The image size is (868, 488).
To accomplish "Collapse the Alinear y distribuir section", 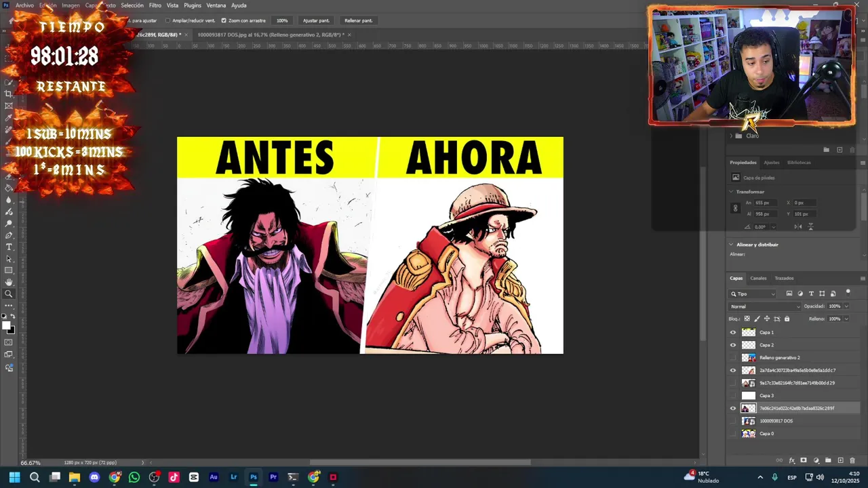I will point(731,245).
